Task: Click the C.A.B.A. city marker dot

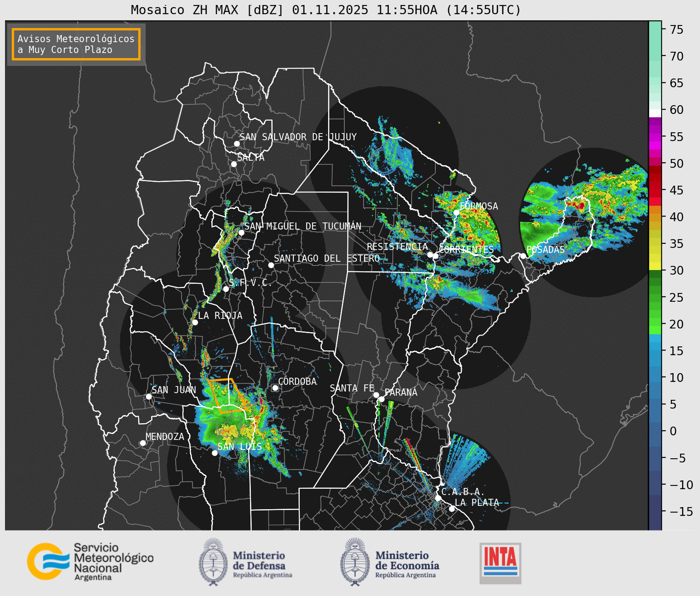Action: pos(438,498)
